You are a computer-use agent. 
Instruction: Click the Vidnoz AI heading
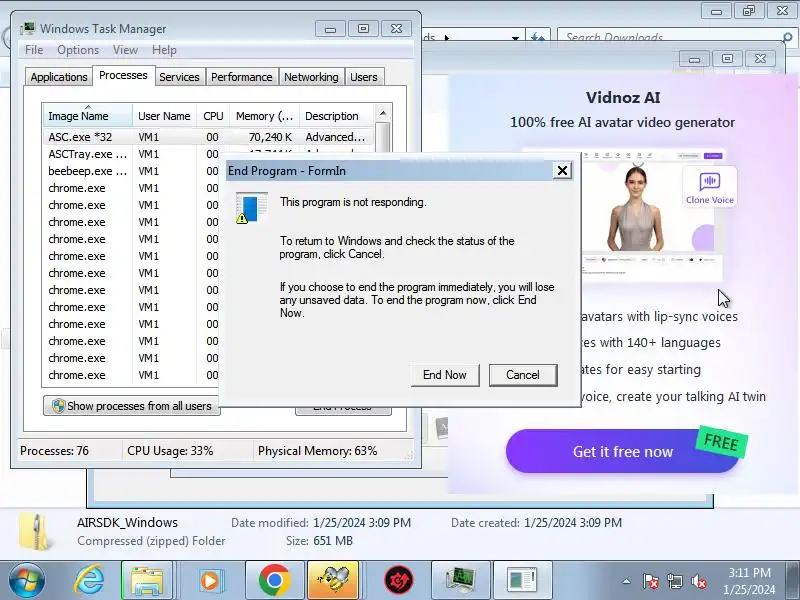(622, 97)
